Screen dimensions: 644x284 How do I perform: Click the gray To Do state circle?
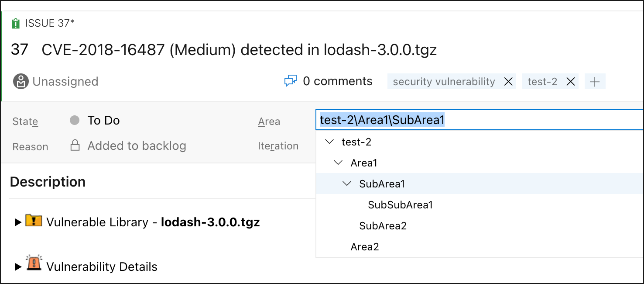click(x=75, y=120)
